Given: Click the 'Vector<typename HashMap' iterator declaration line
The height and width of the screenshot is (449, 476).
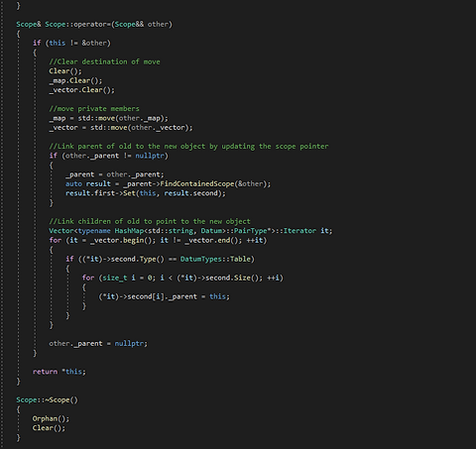Looking at the screenshot, I should 190,231.
